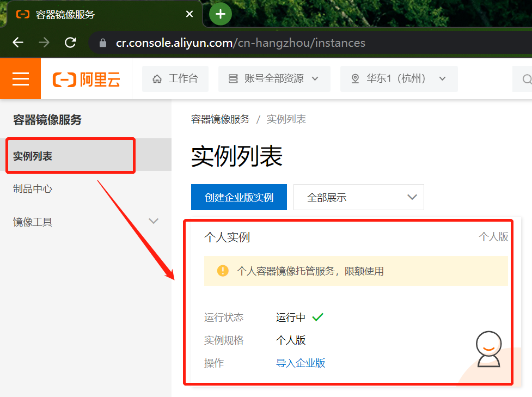Click the browser forward arrow
Image resolution: width=532 pixels, height=397 pixels.
click(44, 43)
